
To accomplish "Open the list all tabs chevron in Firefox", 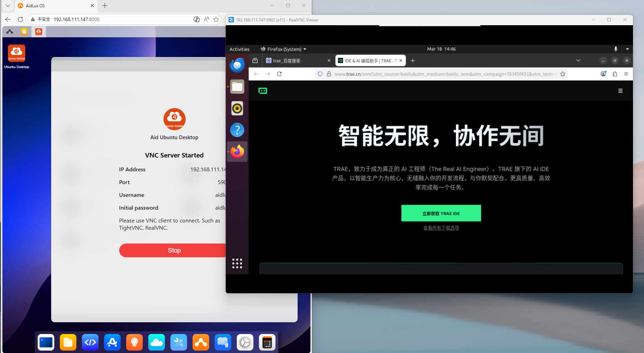I will point(578,61).
